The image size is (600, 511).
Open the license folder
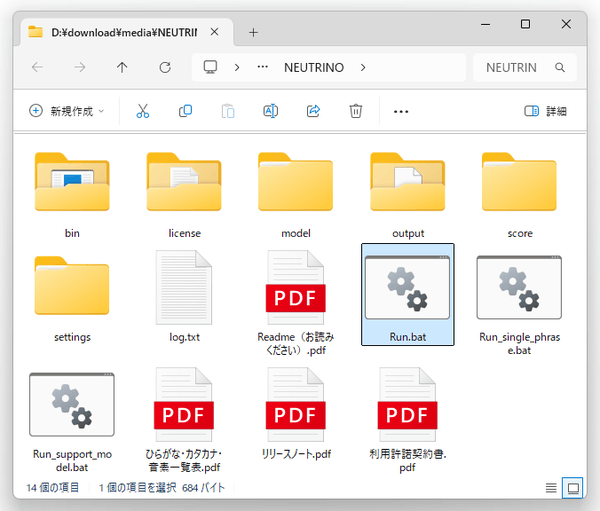[x=184, y=195]
